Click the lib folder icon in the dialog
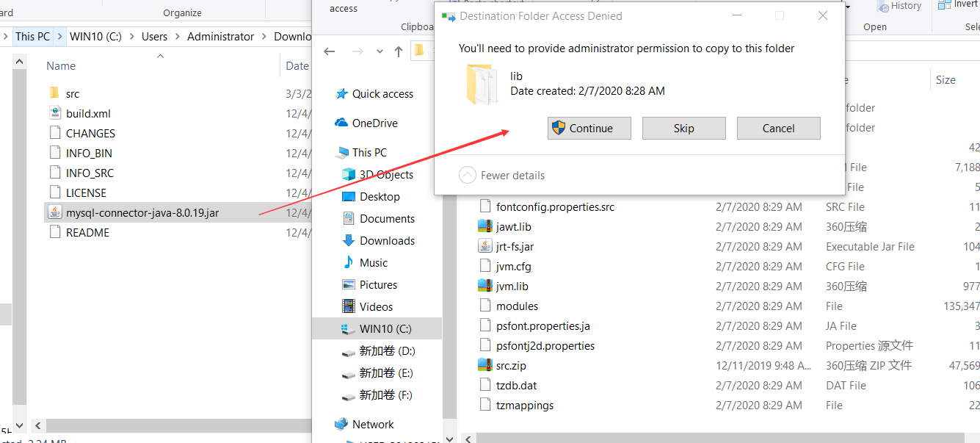980x443 pixels. pos(481,84)
